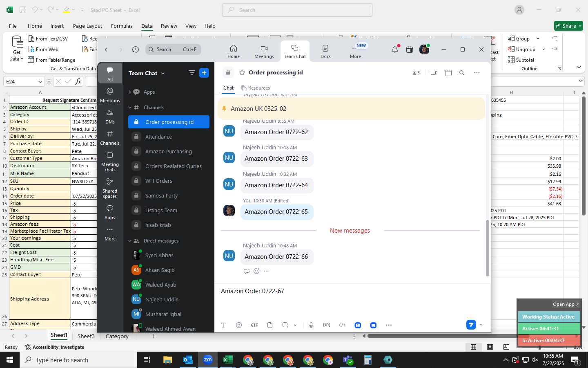Image resolution: width=588 pixels, height=368 pixels.
Task: Open the Mentions sidebar item
Action: (110, 95)
